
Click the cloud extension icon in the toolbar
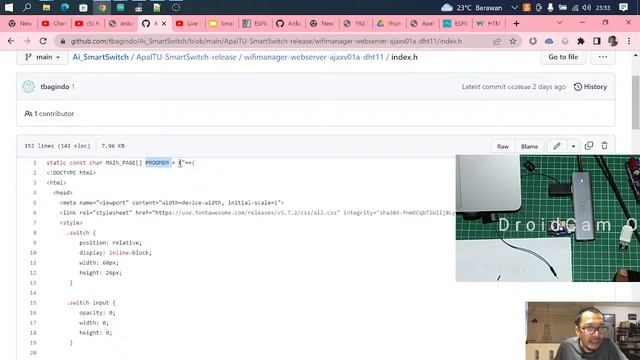click(x=549, y=41)
